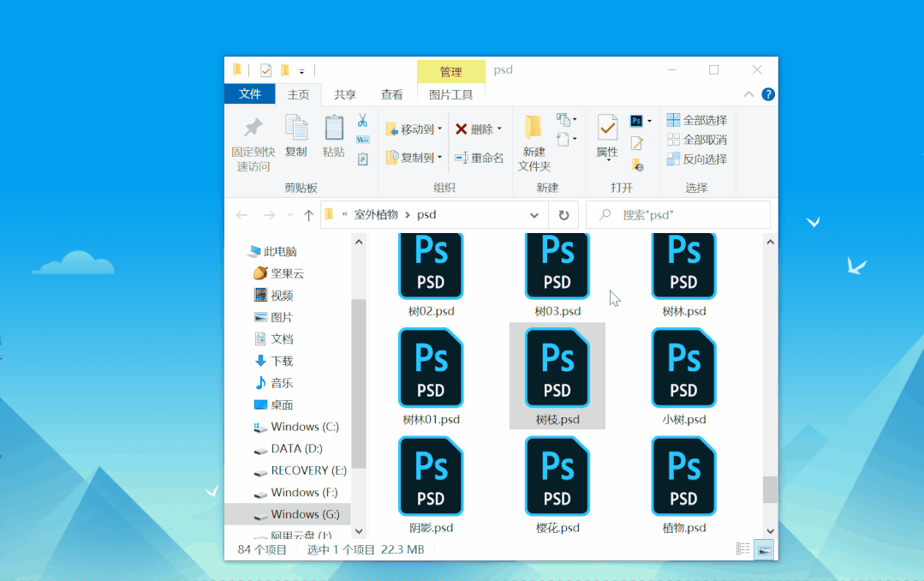The image size is (924, 581).
Task: Open 桌面 in the navigation pane
Action: (x=273, y=405)
